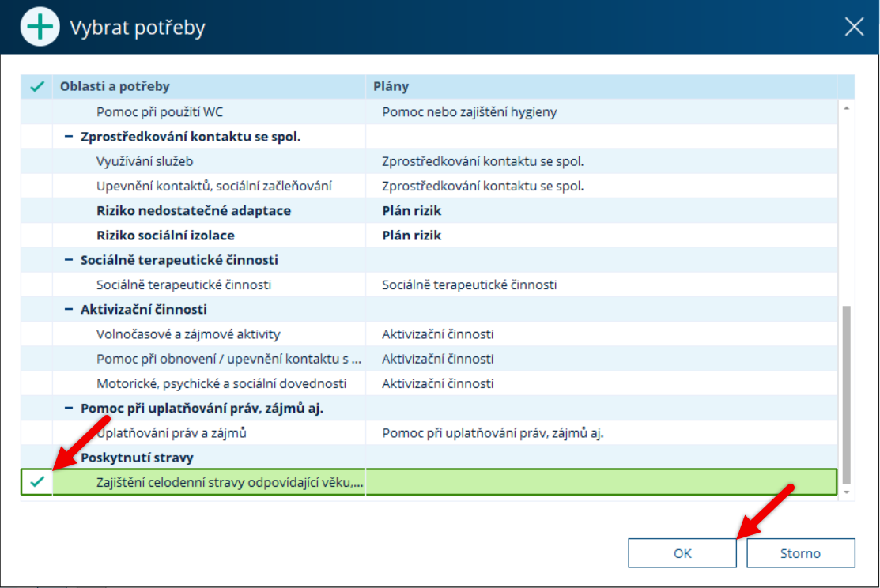The width and height of the screenshot is (880, 588).
Task: Select the Riziko nedostatečné adaptace row
Action: click(x=429, y=210)
